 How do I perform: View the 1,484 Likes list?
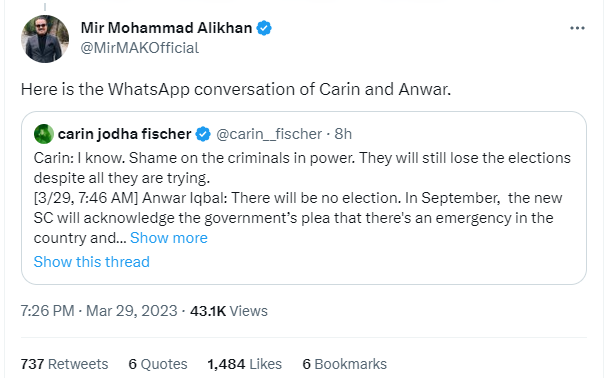pos(245,364)
